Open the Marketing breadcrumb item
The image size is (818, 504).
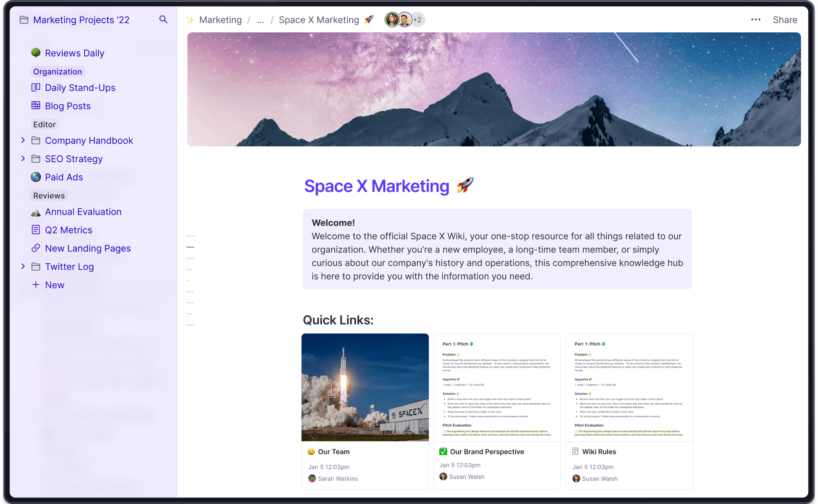pos(220,20)
